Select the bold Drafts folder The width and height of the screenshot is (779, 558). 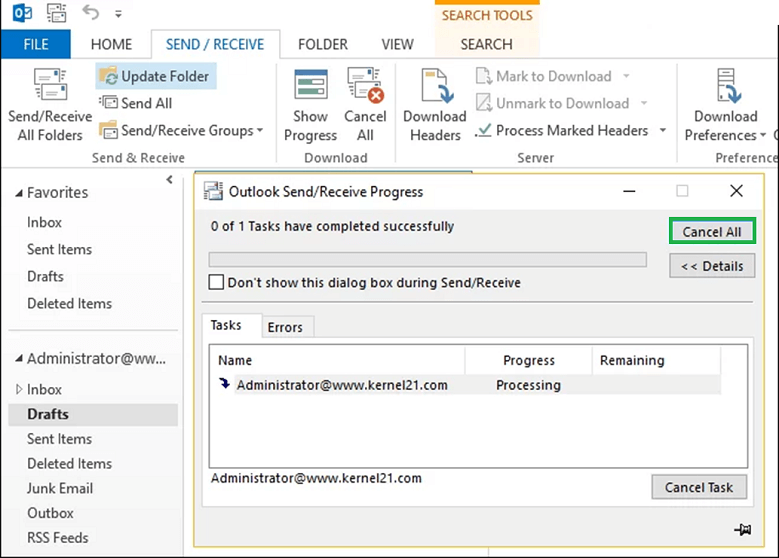point(93,414)
